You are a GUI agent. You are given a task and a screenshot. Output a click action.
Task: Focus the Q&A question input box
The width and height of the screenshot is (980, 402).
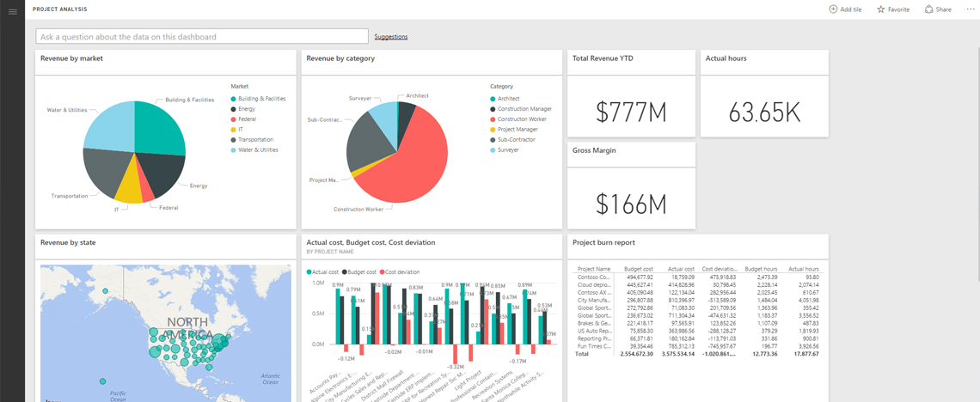pyautogui.click(x=202, y=36)
